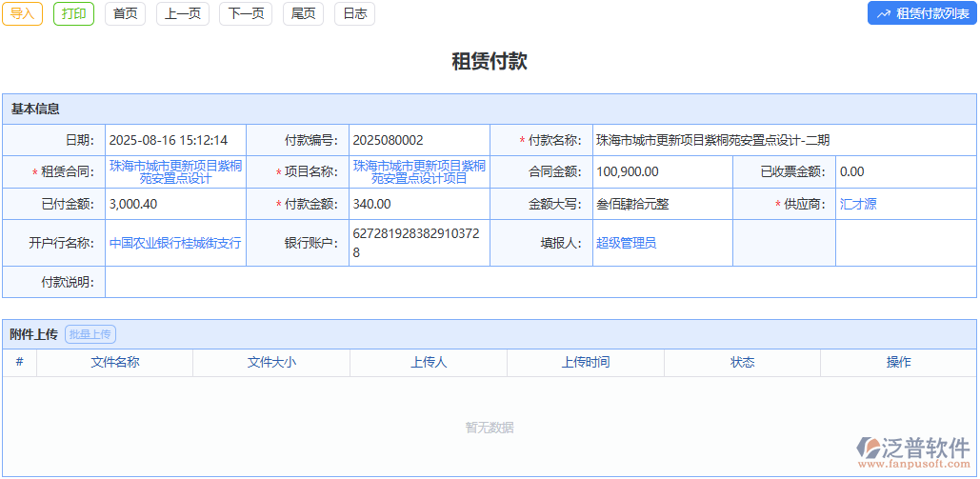Select date value 2025-08-16 15:12:14
980x479 pixels.
click(x=169, y=141)
